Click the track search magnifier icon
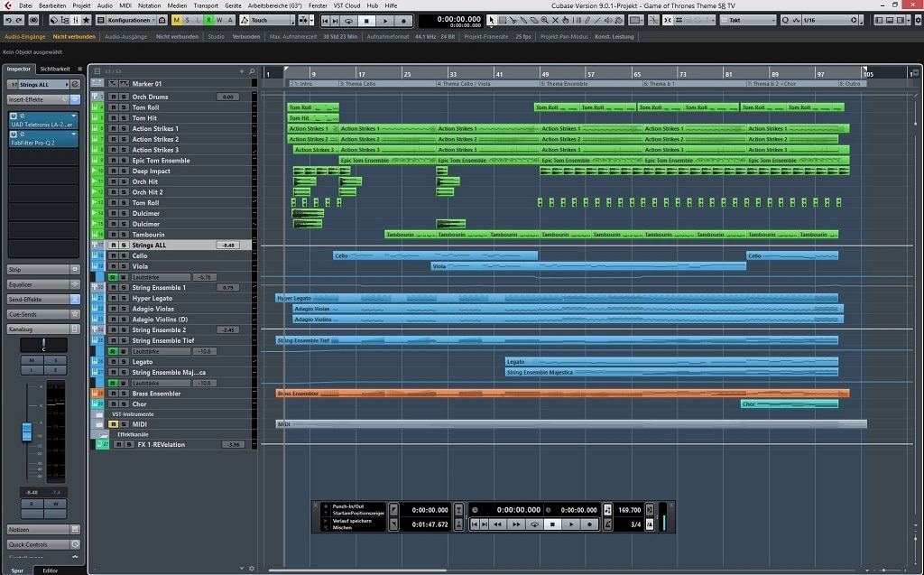The width and height of the screenshot is (924, 575). (252, 71)
